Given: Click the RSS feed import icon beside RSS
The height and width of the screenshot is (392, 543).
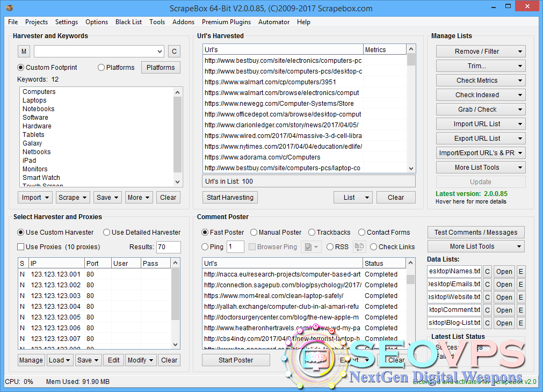Looking at the screenshot, I should click(x=359, y=246).
